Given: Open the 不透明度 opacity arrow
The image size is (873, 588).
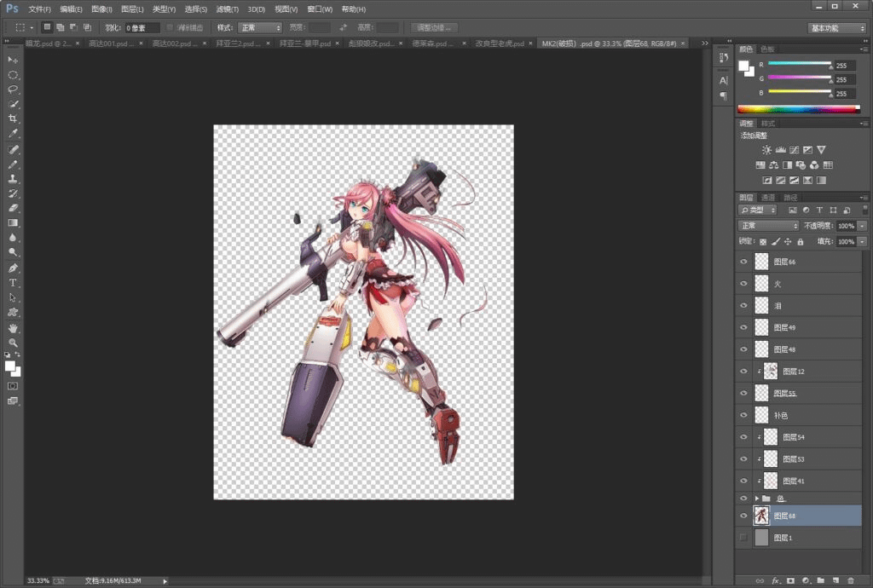Looking at the screenshot, I should tap(862, 226).
